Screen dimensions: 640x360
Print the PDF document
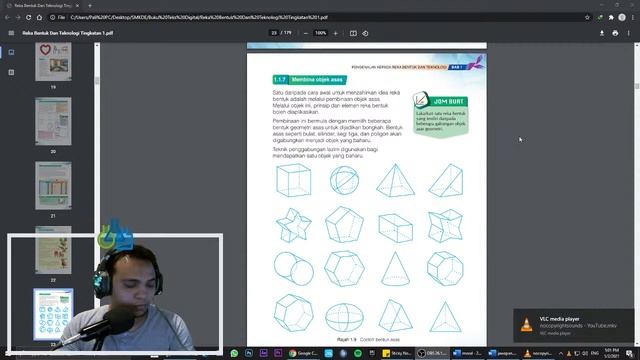(615, 33)
